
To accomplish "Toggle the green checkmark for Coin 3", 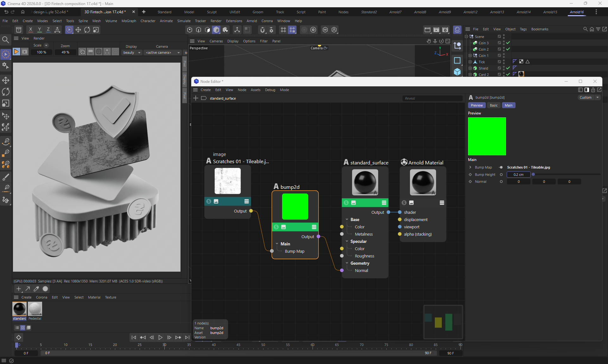I will tap(508, 43).
